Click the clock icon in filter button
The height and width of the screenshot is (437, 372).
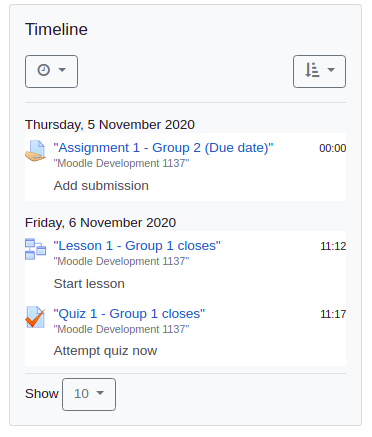(x=44, y=70)
